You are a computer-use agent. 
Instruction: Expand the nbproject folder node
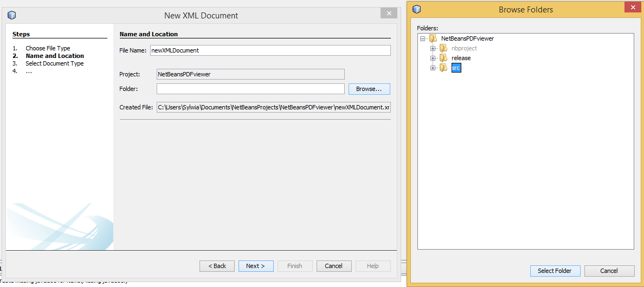coord(433,48)
